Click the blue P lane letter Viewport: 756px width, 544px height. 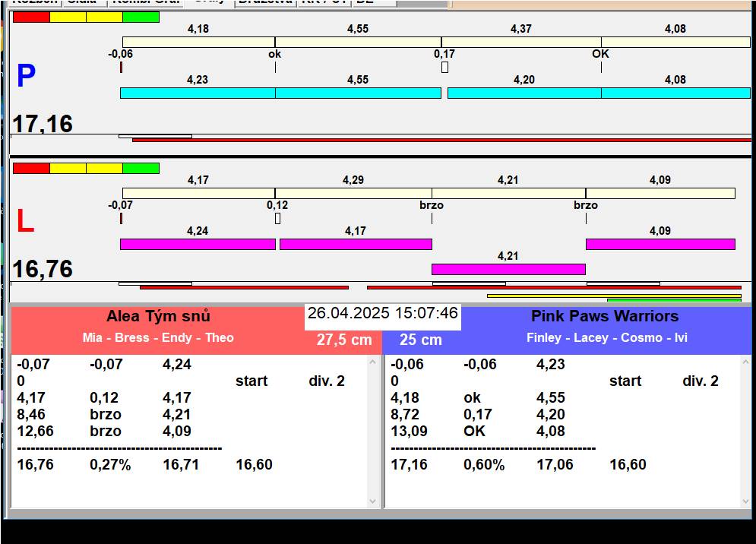pos(26,77)
